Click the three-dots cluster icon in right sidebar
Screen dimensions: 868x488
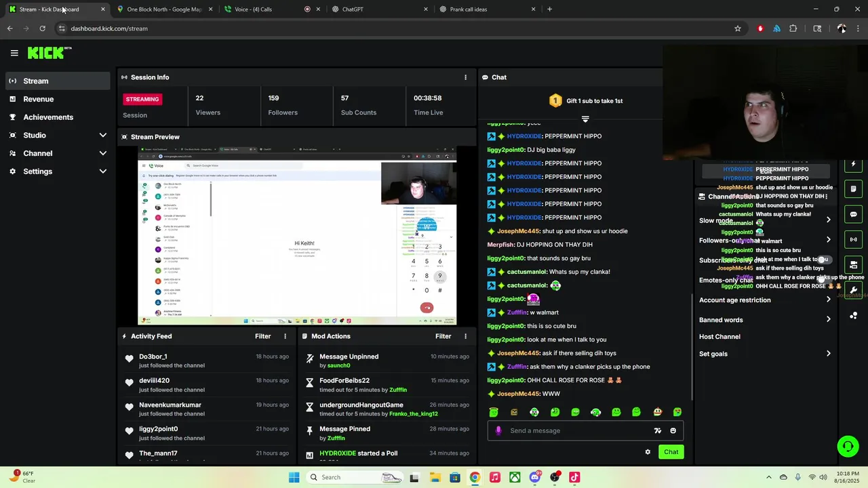pyautogui.click(x=854, y=315)
